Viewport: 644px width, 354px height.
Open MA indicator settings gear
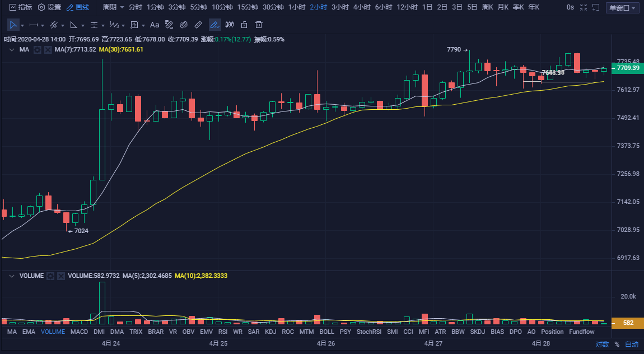38,50
